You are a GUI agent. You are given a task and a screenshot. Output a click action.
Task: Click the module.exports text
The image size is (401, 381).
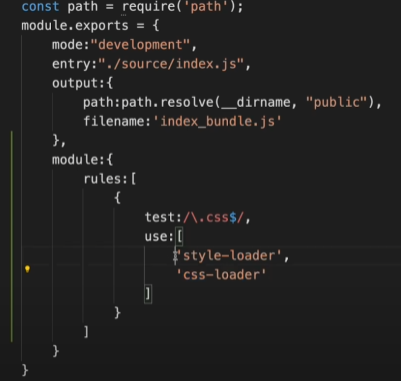click(75, 26)
